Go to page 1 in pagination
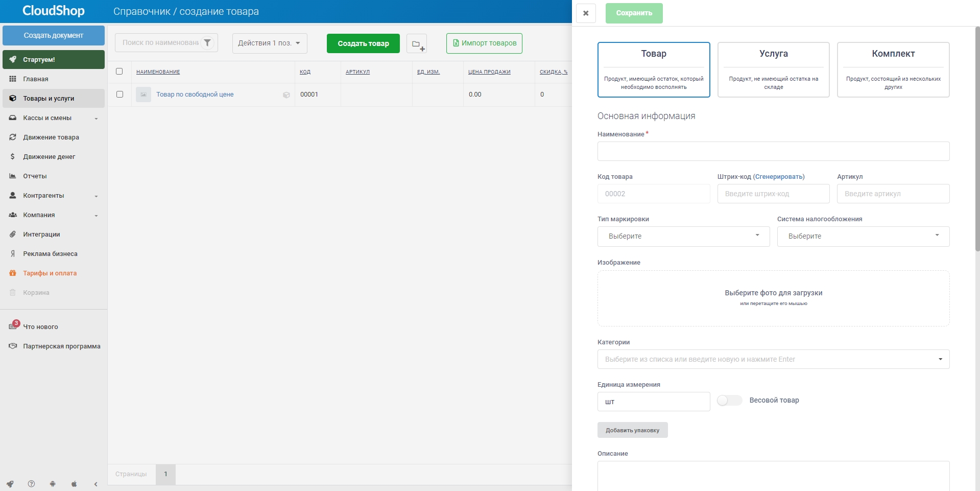 166,474
